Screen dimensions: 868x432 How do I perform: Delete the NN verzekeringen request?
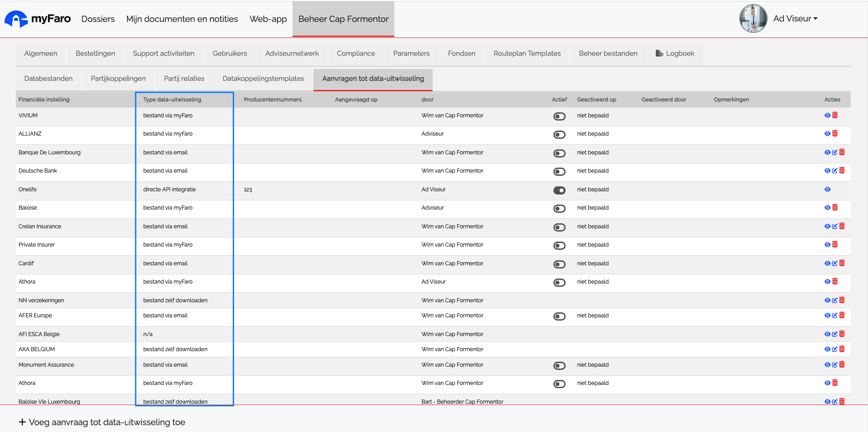point(842,300)
